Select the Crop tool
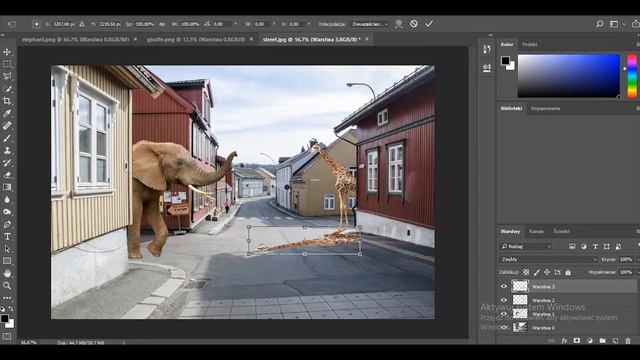640x360 pixels. click(x=7, y=101)
